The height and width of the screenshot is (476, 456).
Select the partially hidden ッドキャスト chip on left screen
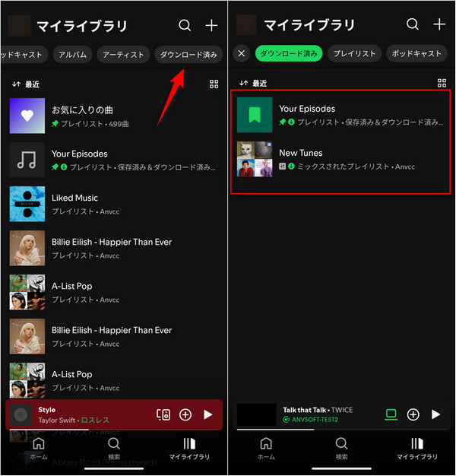pyautogui.click(x=24, y=55)
